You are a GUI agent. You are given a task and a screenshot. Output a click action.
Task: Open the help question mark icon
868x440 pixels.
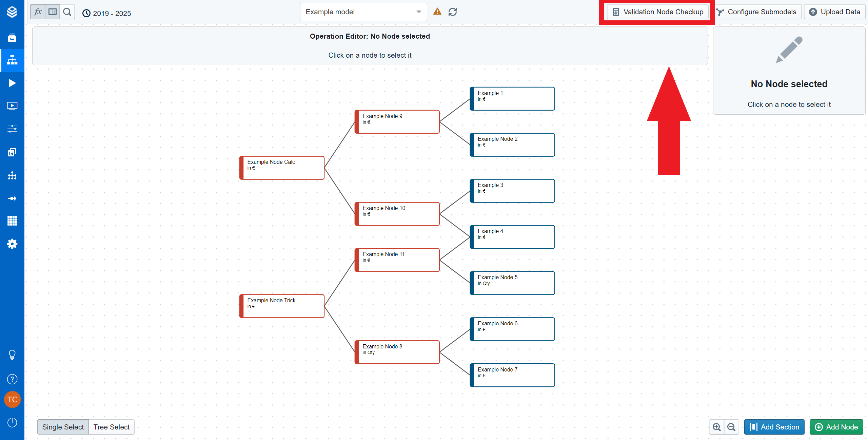pyautogui.click(x=12, y=379)
